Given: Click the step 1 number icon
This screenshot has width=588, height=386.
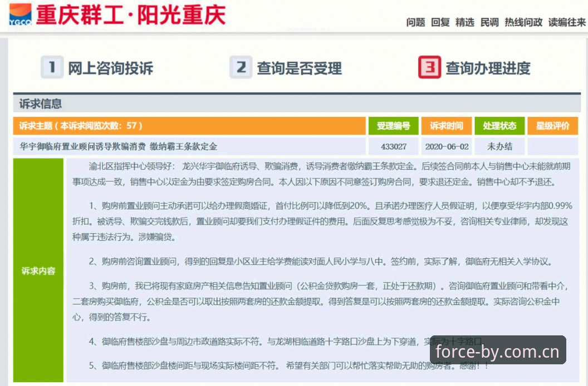Looking at the screenshot, I should [52, 67].
